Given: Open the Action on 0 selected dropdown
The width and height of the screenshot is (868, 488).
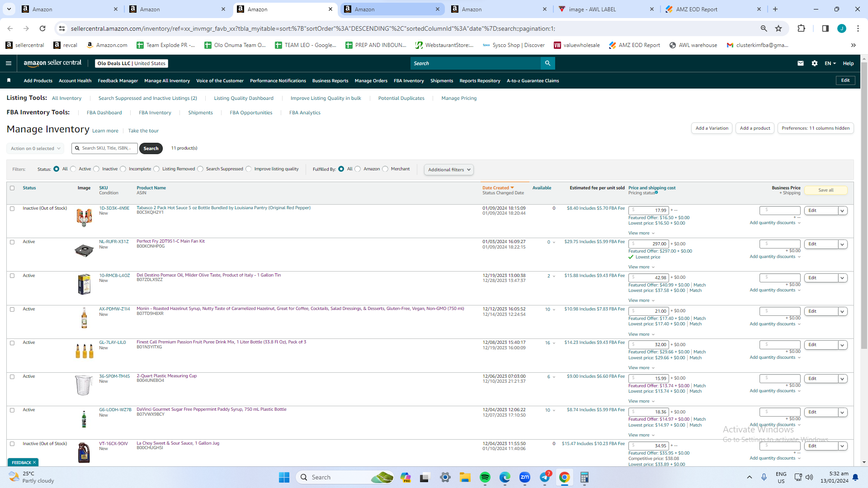Looking at the screenshot, I should tap(35, 148).
